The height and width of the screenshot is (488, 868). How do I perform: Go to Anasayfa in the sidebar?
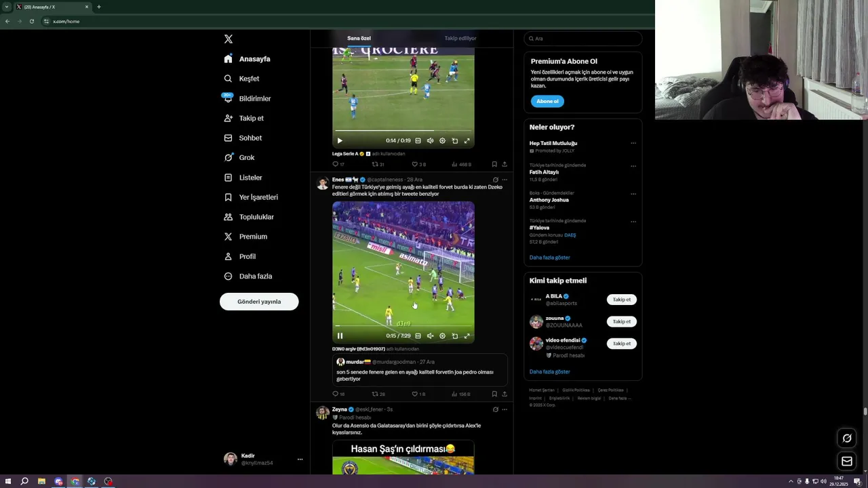pyautogui.click(x=248, y=59)
